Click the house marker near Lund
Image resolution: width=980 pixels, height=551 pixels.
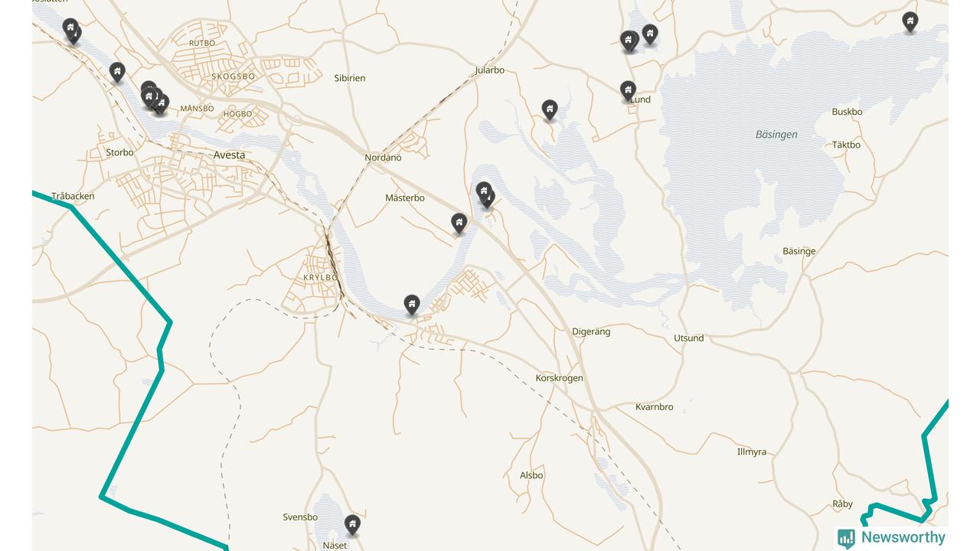click(628, 91)
